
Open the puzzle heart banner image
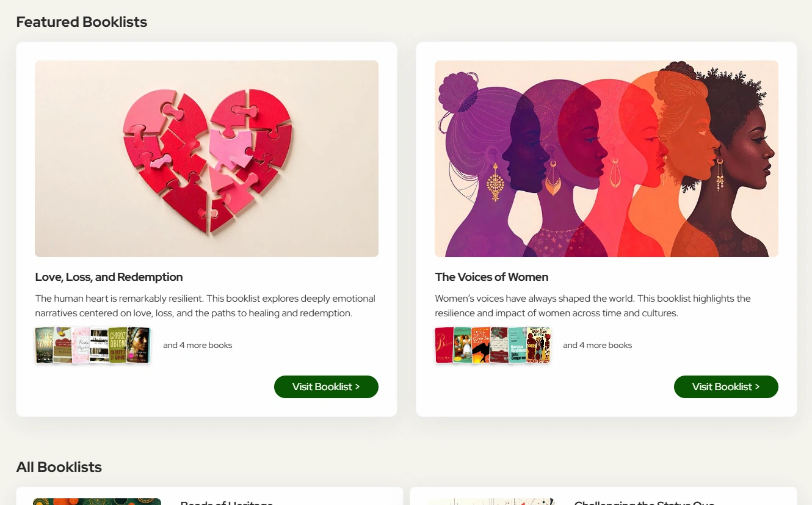click(206, 159)
